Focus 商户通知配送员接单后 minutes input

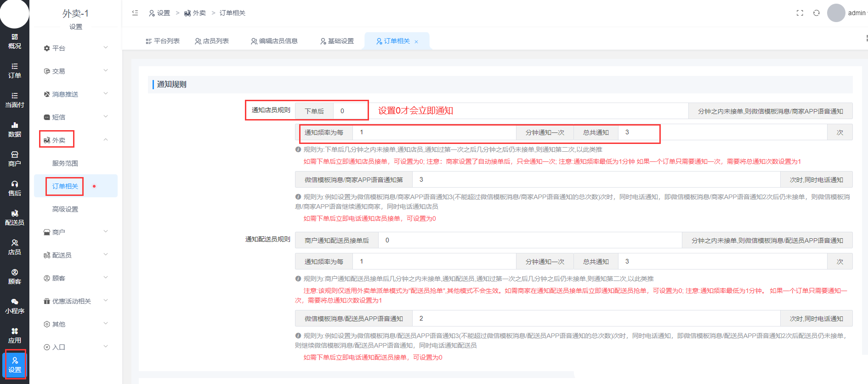(x=530, y=240)
